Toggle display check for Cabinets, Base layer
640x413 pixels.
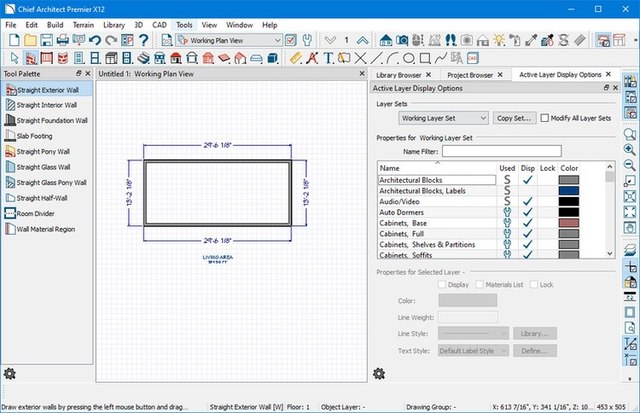pos(527,222)
